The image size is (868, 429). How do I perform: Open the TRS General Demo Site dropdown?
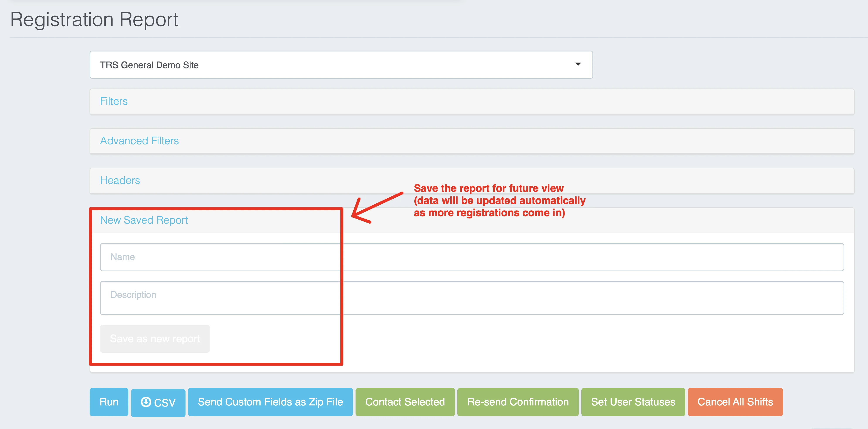click(x=341, y=65)
